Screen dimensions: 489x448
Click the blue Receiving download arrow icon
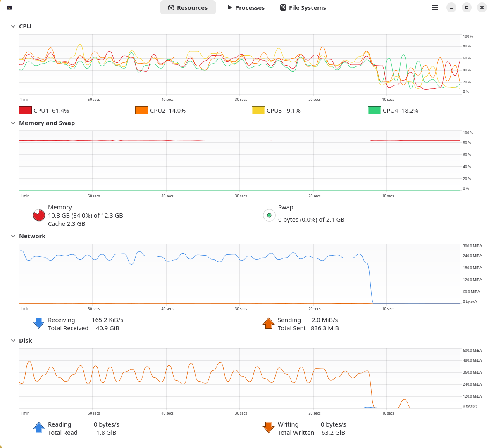pyautogui.click(x=38, y=323)
